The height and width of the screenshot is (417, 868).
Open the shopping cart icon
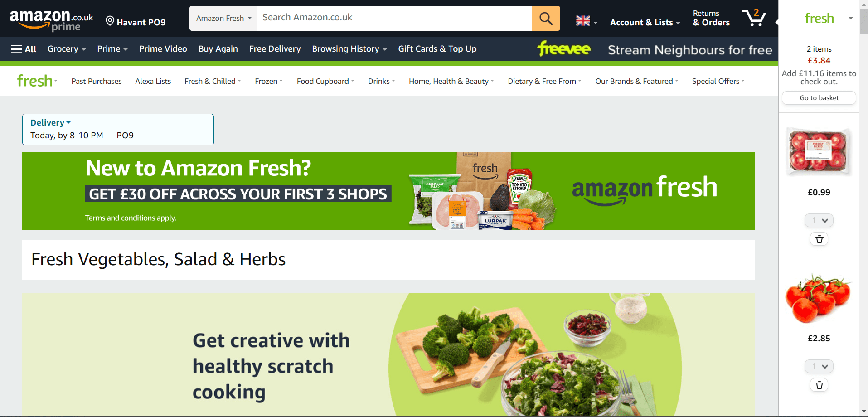tap(754, 18)
